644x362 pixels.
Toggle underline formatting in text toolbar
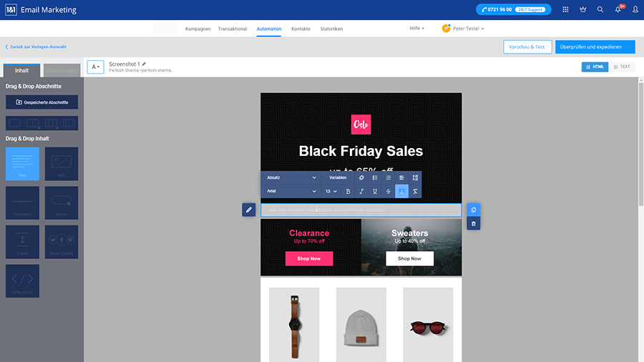point(375,192)
